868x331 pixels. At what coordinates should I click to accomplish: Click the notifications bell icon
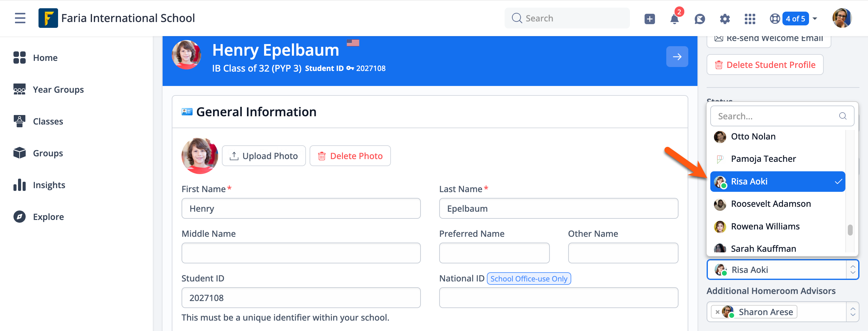(674, 19)
